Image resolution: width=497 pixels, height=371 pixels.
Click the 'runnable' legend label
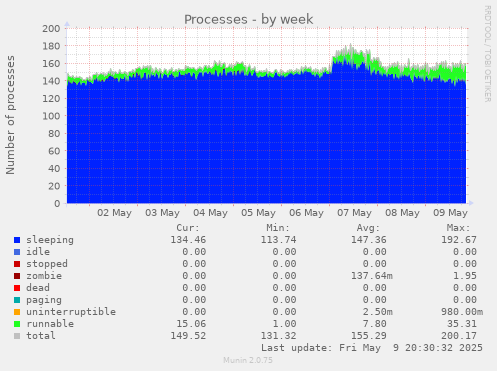click(x=50, y=324)
